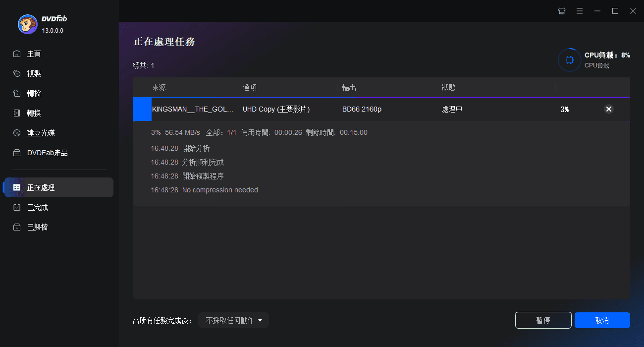The image size is (644, 347).
Task: Click the 13.0.0.0 version number
Action: coord(53,31)
